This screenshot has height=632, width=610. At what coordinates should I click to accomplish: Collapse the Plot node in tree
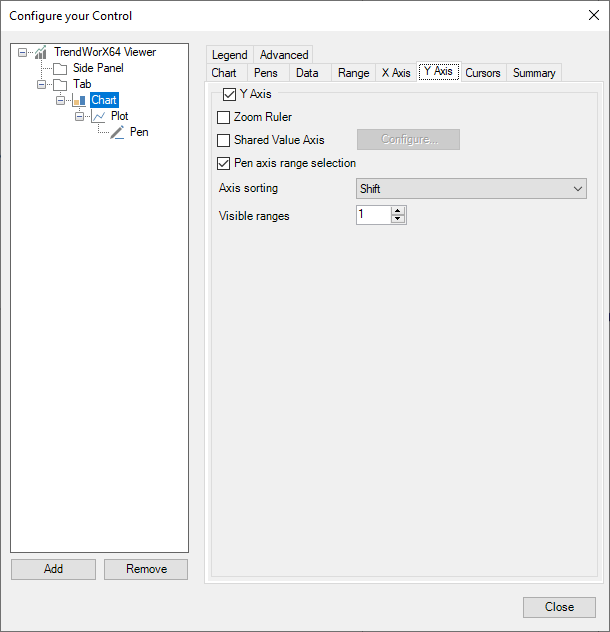pos(80,116)
